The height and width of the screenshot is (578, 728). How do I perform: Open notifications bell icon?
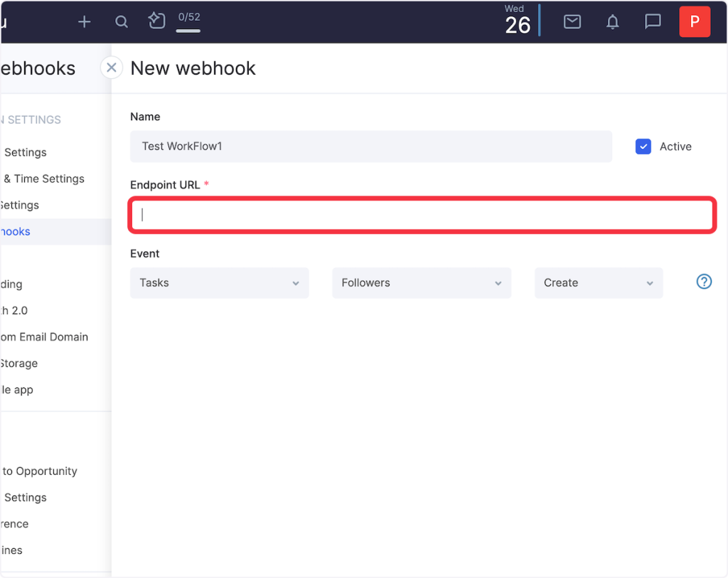612,22
